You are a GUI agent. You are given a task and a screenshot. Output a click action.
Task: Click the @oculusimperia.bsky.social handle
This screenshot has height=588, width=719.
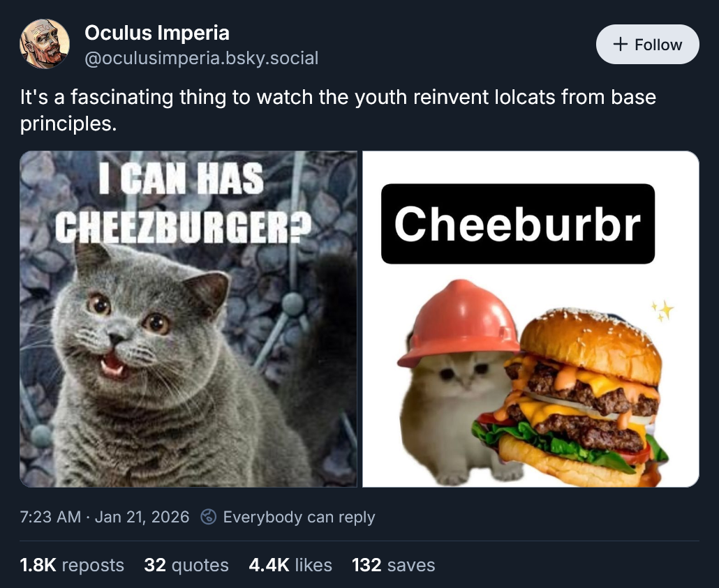pyautogui.click(x=202, y=59)
